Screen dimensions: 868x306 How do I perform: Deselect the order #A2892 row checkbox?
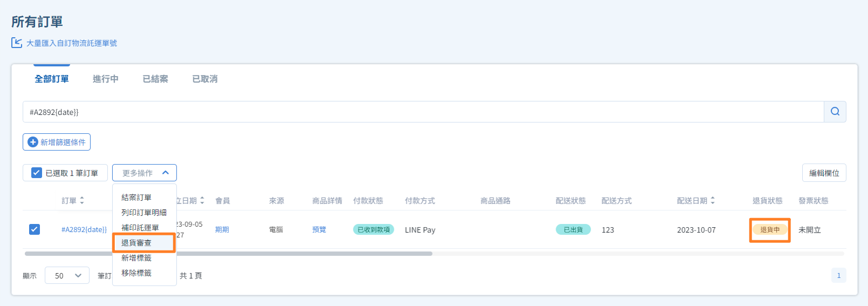(34, 229)
